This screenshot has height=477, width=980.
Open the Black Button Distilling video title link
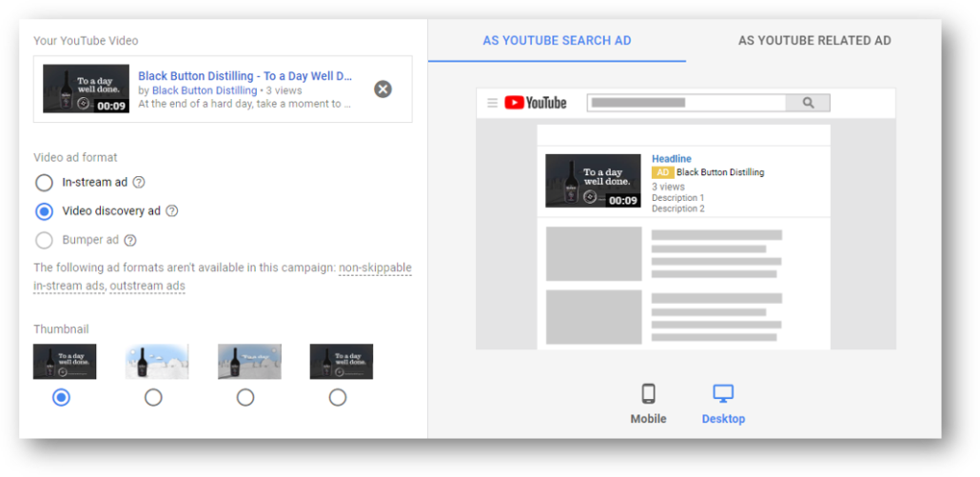[x=245, y=76]
